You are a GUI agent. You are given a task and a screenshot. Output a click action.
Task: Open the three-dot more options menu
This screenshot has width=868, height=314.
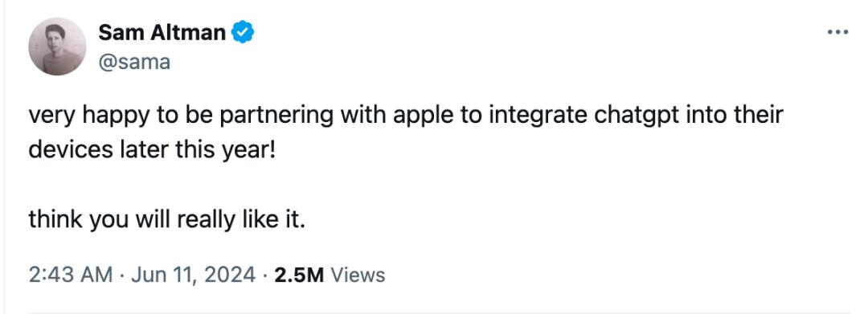[x=837, y=33]
